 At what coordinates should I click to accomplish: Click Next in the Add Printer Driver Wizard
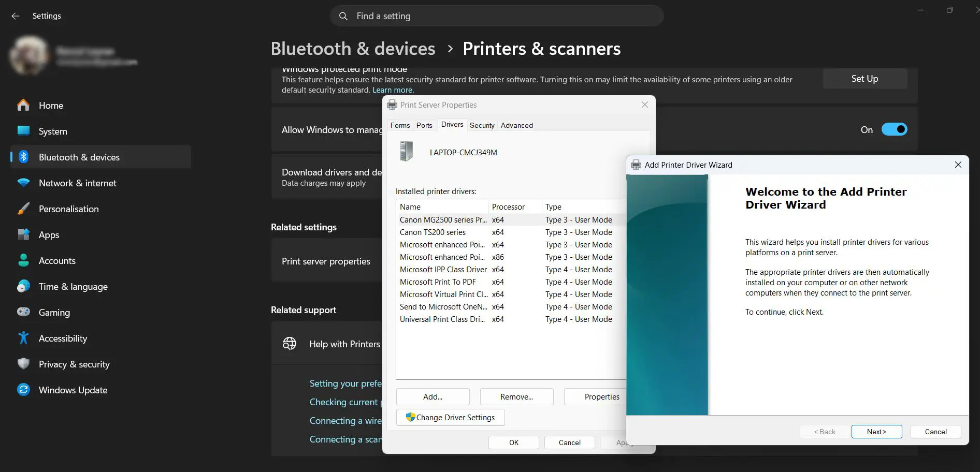point(876,431)
